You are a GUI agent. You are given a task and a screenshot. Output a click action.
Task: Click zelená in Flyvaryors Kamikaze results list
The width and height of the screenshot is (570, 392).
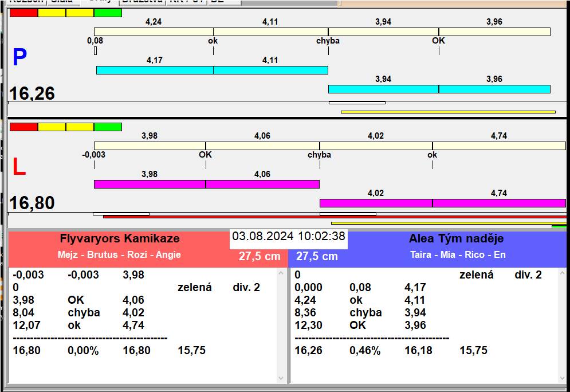[194, 287]
